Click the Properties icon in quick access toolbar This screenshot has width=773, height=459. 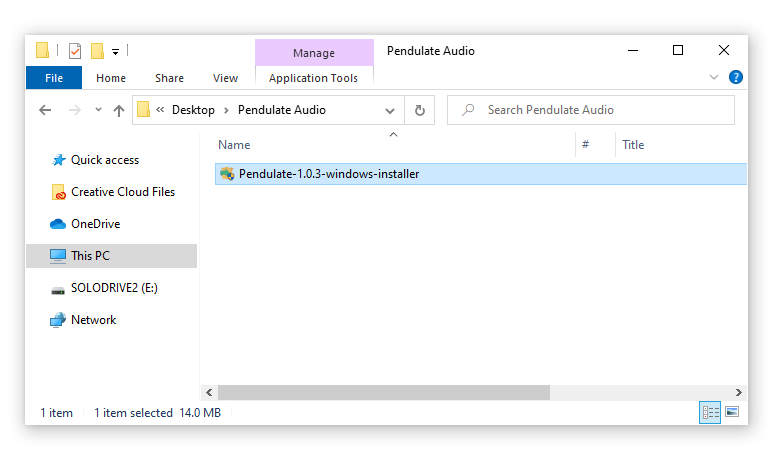(75, 51)
